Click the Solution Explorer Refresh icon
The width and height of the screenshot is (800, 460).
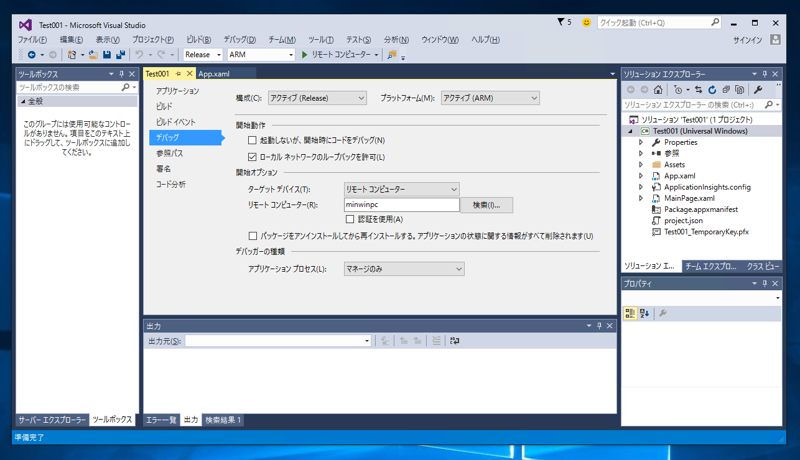[712, 90]
